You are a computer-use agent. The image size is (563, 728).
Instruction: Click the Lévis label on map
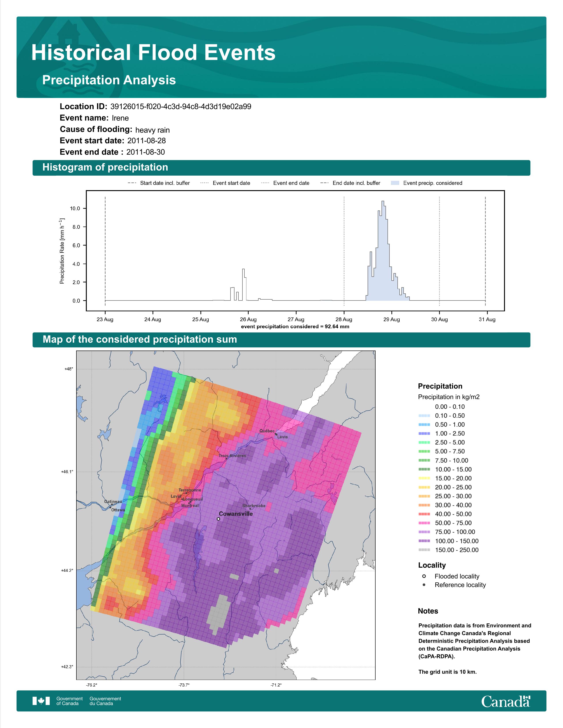click(283, 437)
